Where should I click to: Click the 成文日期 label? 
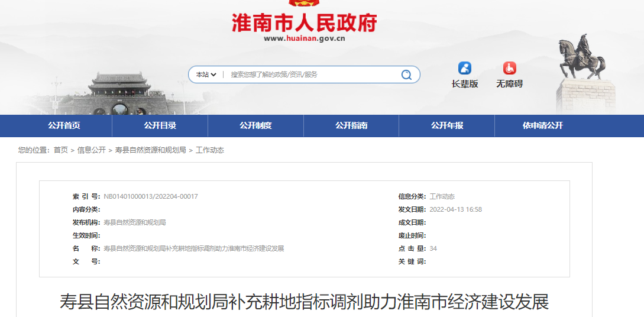pyautogui.click(x=412, y=222)
